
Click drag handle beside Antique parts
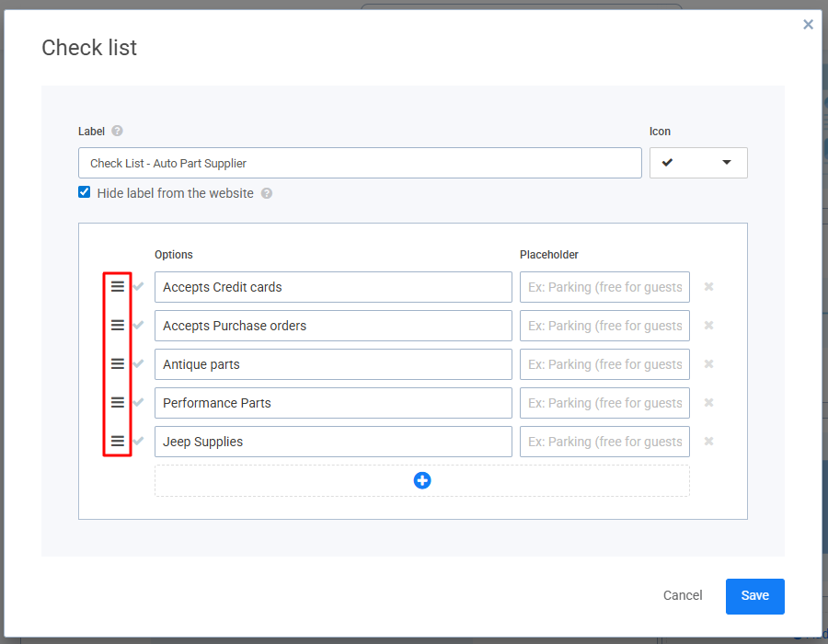click(x=117, y=363)
